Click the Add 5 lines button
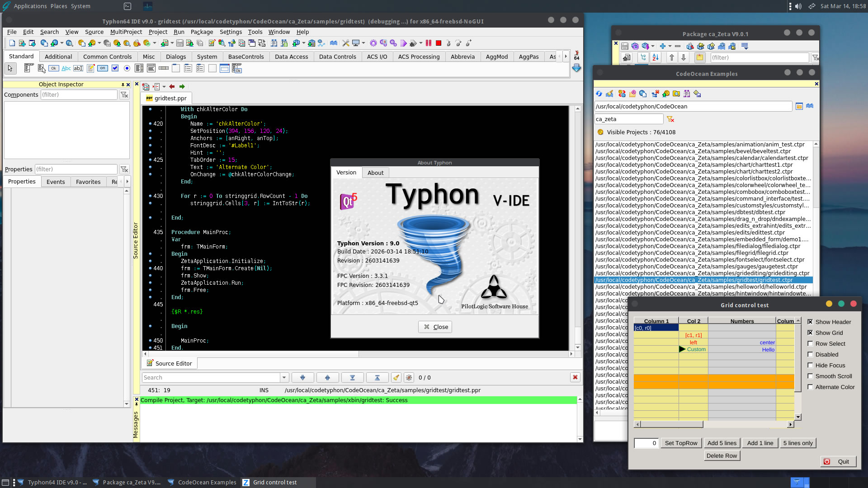The width and height of the screenshot is (868, 488). point(722,443)
